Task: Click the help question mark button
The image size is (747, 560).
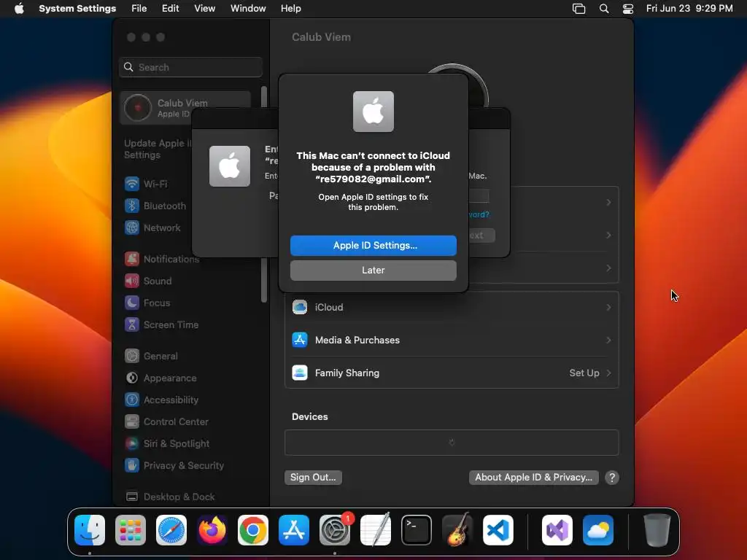Action: click(612, 478)
